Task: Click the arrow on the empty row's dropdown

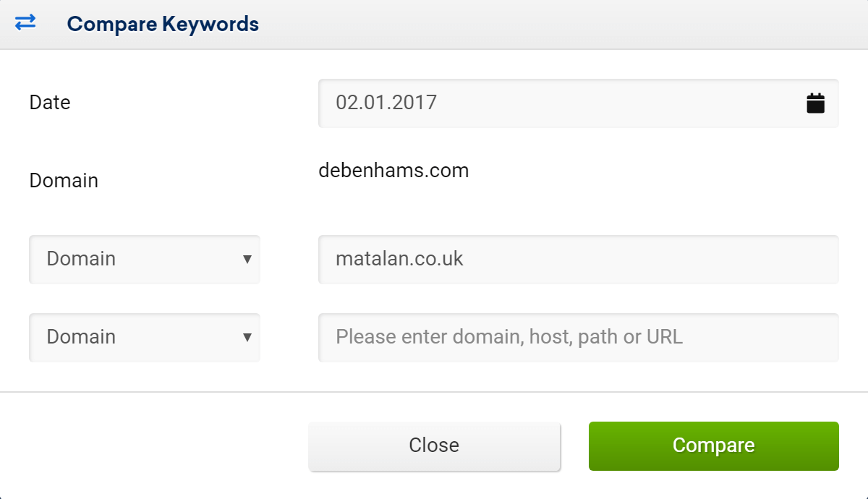Action: pyautogui.click(x=247, y=337)
